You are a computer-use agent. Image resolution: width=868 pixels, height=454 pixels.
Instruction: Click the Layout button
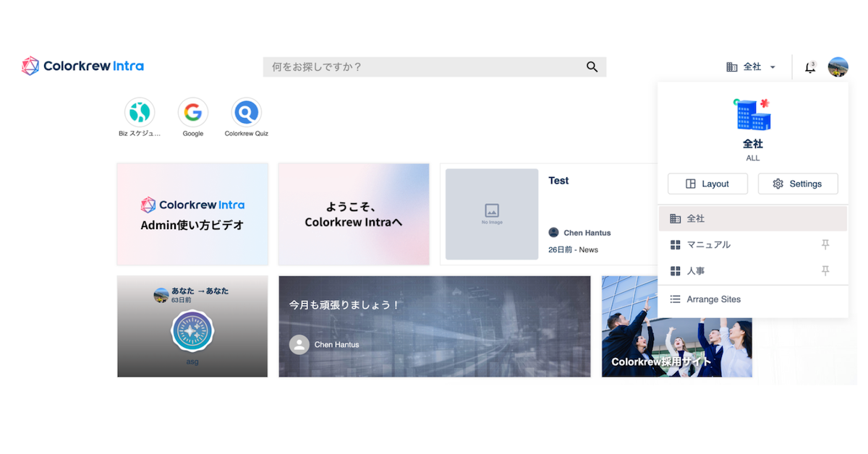pyautogui.click(x=707, y=184)
